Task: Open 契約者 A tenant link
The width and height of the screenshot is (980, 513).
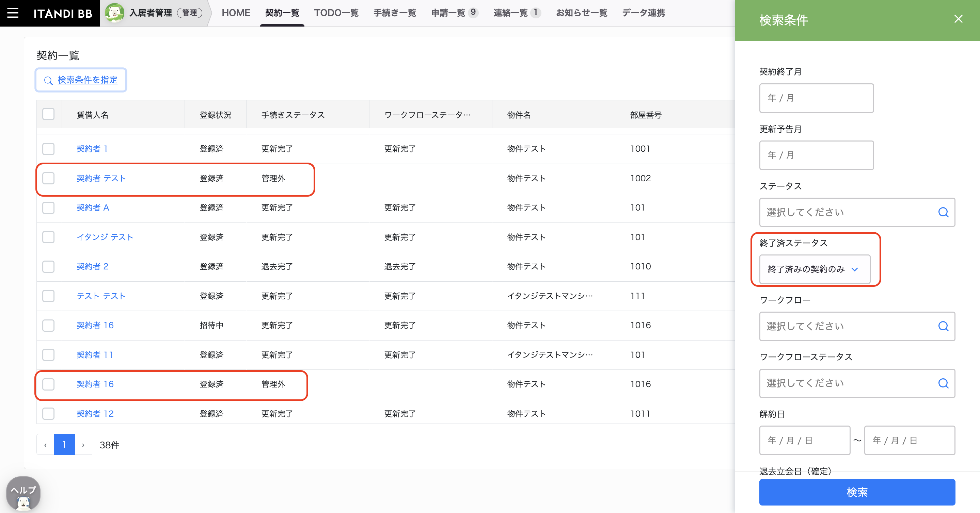Action: tap(93, 208)
